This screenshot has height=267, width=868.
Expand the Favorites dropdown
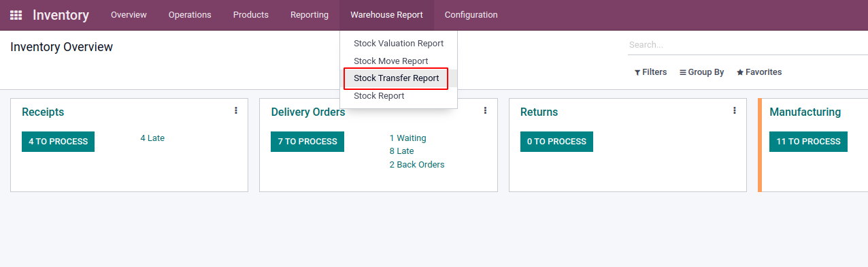(759, 72)
